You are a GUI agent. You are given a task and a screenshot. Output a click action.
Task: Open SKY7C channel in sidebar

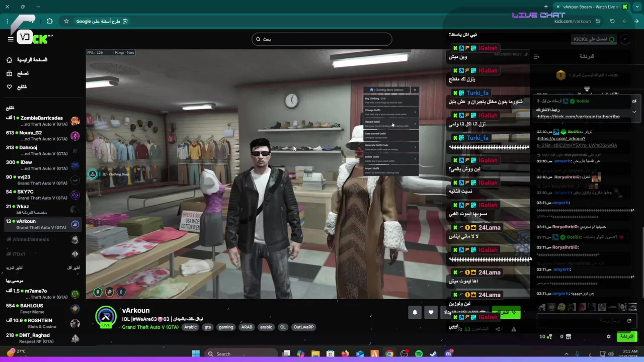pos(43,195)
